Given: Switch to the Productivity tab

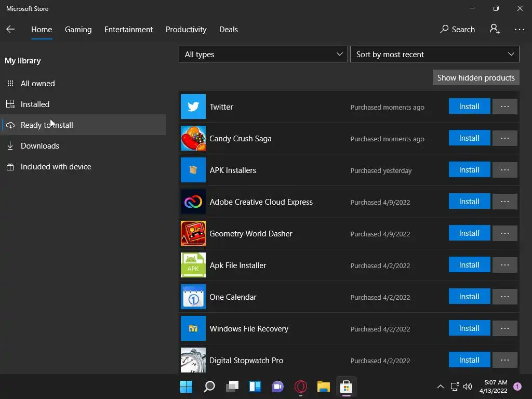Looking at the screenshot, I should pyautogui.click(x=186, y=30).
